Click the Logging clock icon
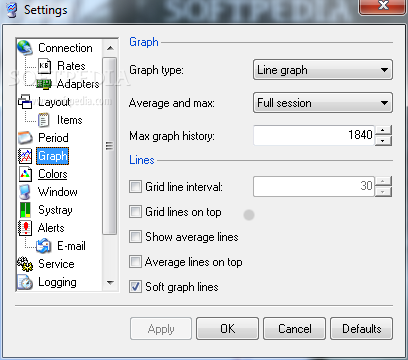This screenshot has width=408, height=360. [25, 282]
